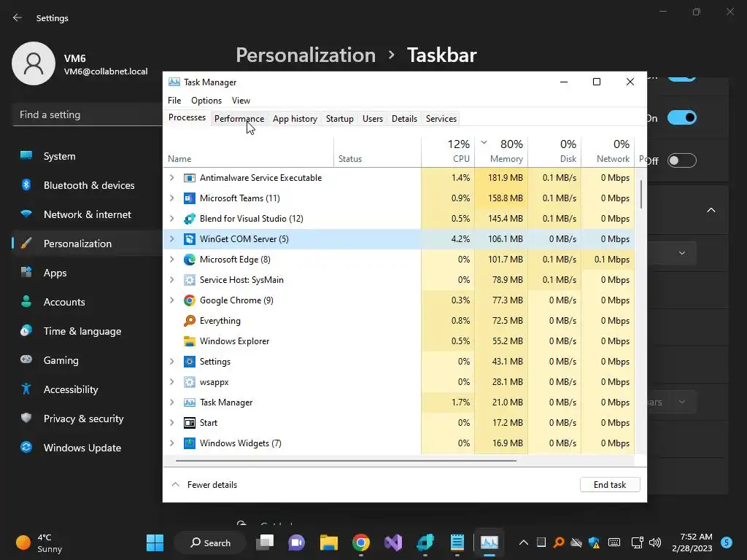Expand the WinGet COM Server (5) group
Image resolution: width=747 pixels, height=560 pixels.
tap(172, 239)
